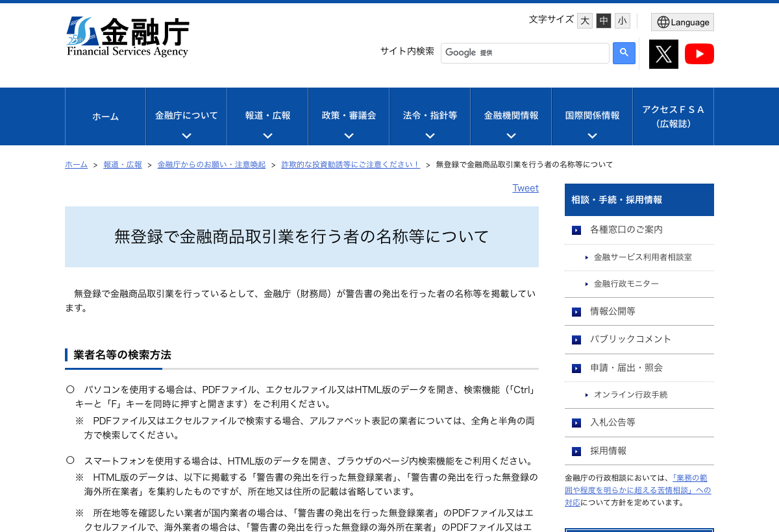Set font size to 中 (medium)

(604, 21)
